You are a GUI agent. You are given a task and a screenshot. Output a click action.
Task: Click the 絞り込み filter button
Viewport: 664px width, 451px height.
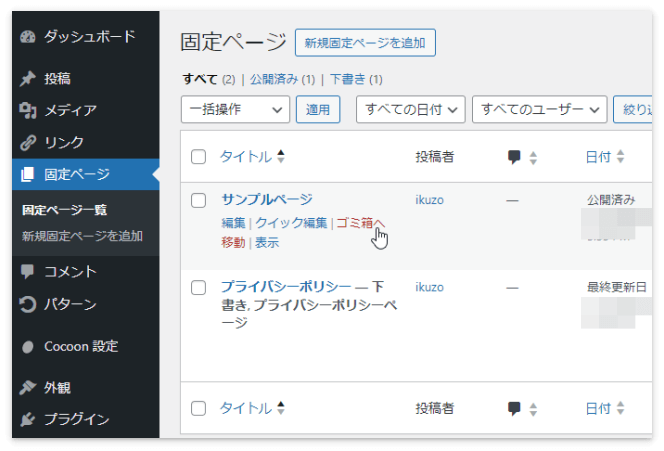[x=633, y=110]
